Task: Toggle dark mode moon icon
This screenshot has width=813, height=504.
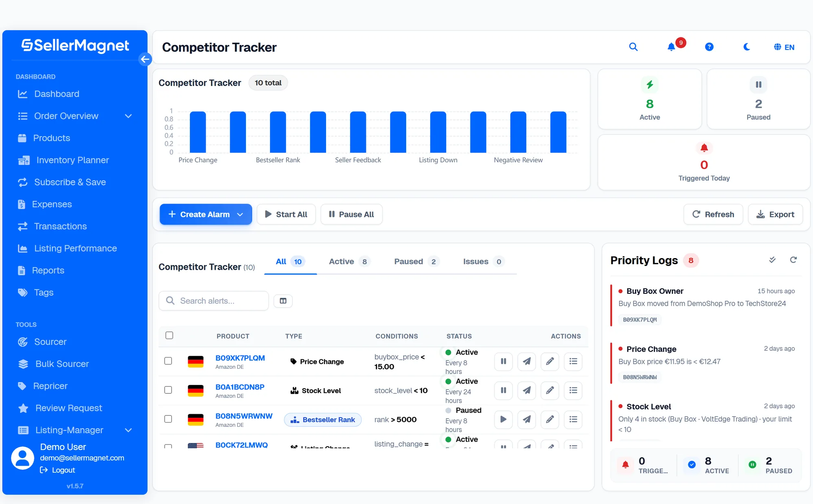Action: pyautogui.click(x=747, y=47)
